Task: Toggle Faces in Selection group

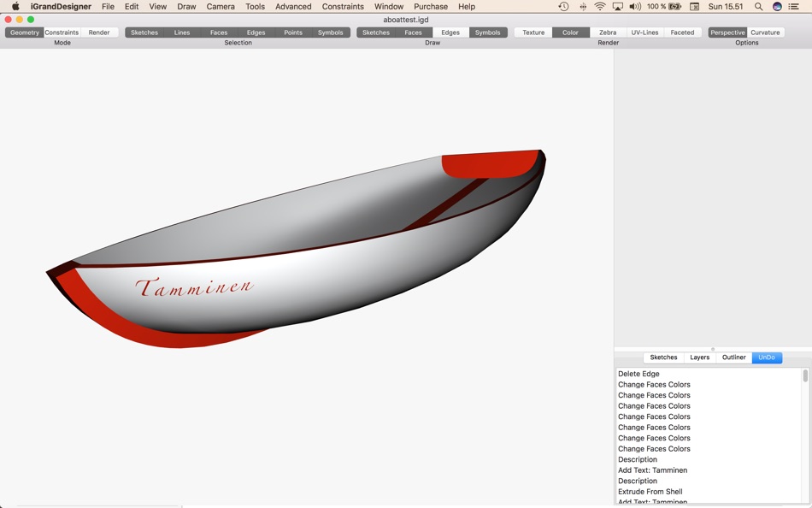Action: point(219,32)
